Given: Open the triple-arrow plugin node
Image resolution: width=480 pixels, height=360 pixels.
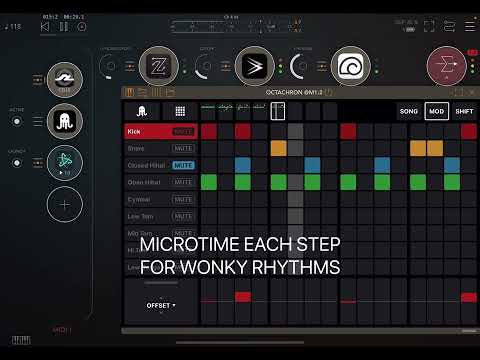Looking at the screenshot, I should click(255, 66).
